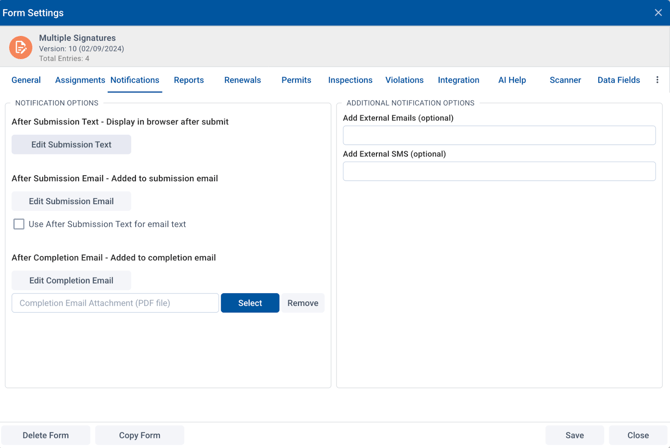Screen dimensions: 670x448
Task: Switch to the General tab
Action: pyautogui.click(x=26, y=80)
